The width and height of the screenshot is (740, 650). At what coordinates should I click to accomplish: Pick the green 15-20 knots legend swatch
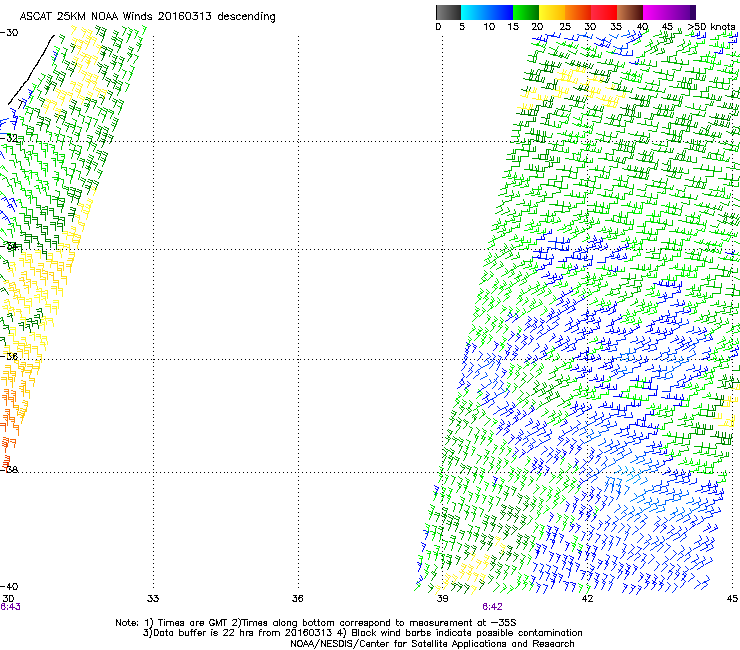[x=526, y=12]
